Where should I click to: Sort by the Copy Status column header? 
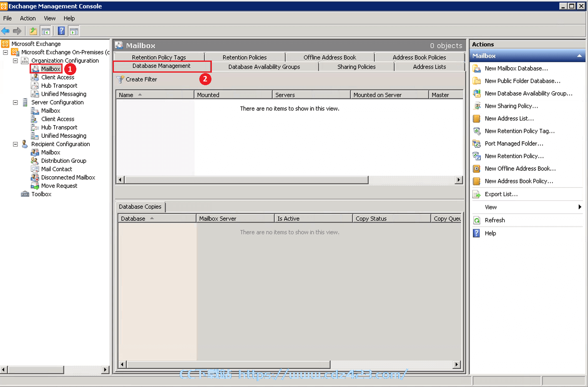click(392, 218)
